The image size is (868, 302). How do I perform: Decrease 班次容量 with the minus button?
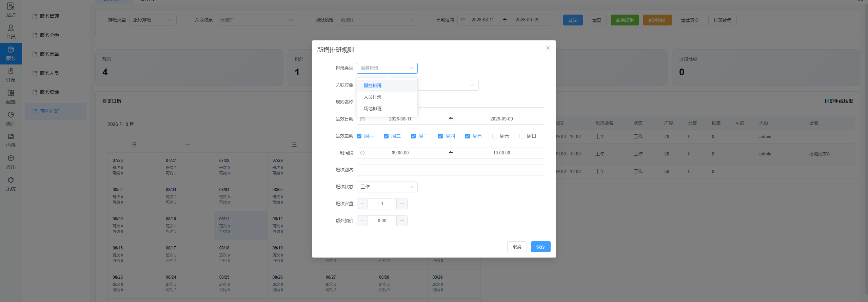(x=362, y=204)
